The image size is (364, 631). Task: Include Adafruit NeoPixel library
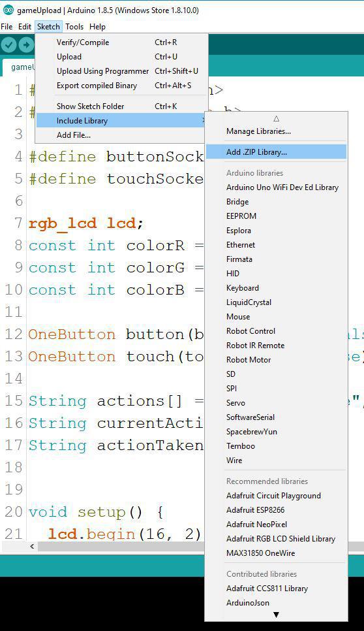[x=276, y=525]
